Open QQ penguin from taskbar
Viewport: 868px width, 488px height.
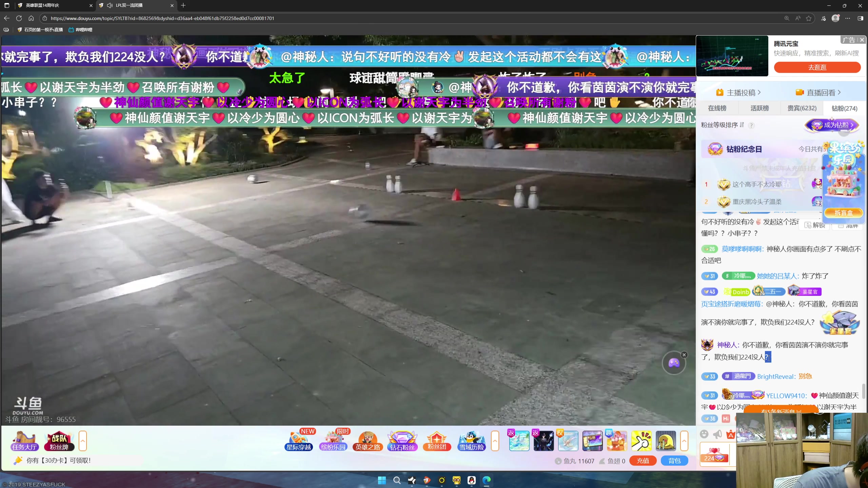point(471,480)
